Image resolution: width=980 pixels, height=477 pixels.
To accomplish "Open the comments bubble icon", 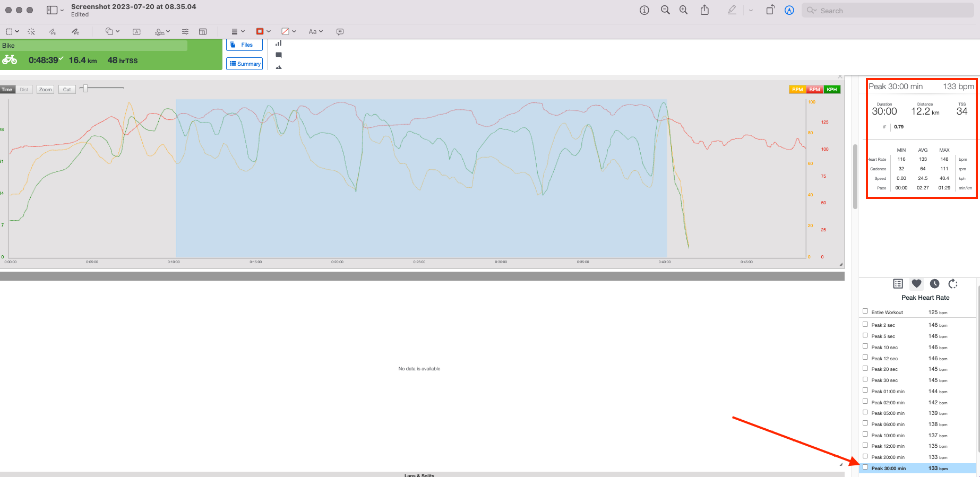I will [278, 55].
